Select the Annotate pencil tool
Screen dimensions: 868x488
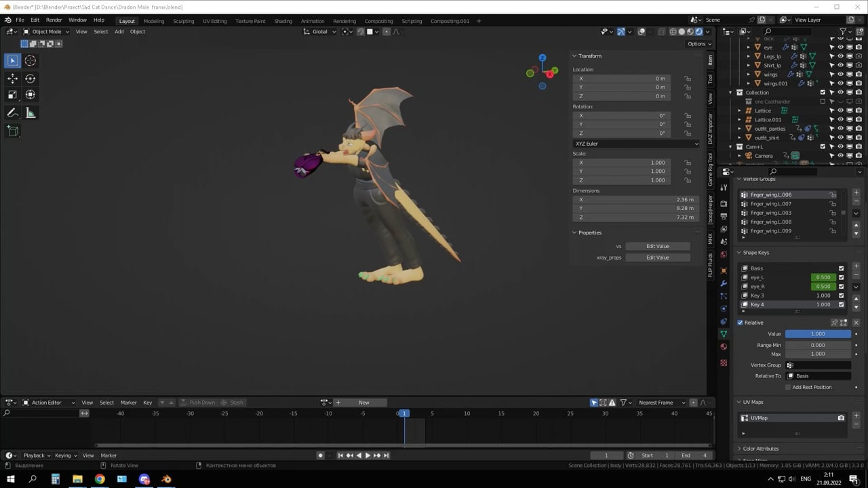point(13,113)
